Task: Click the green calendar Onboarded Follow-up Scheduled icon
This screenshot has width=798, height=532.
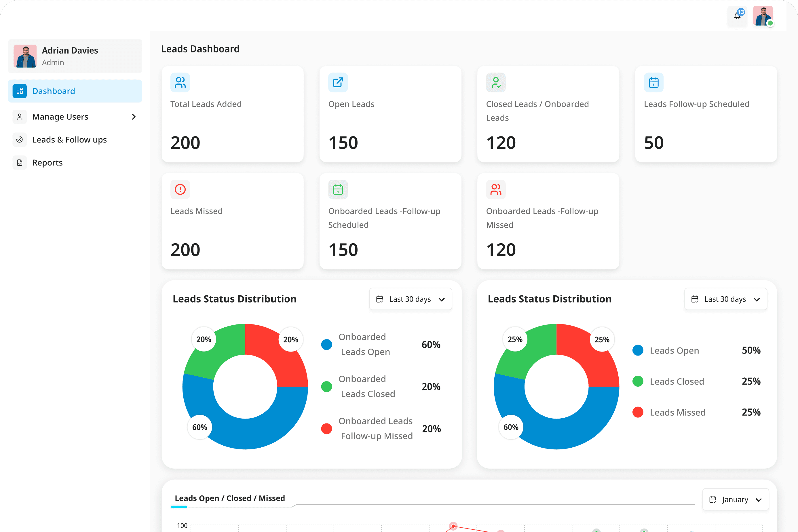Action: (338, 189)
